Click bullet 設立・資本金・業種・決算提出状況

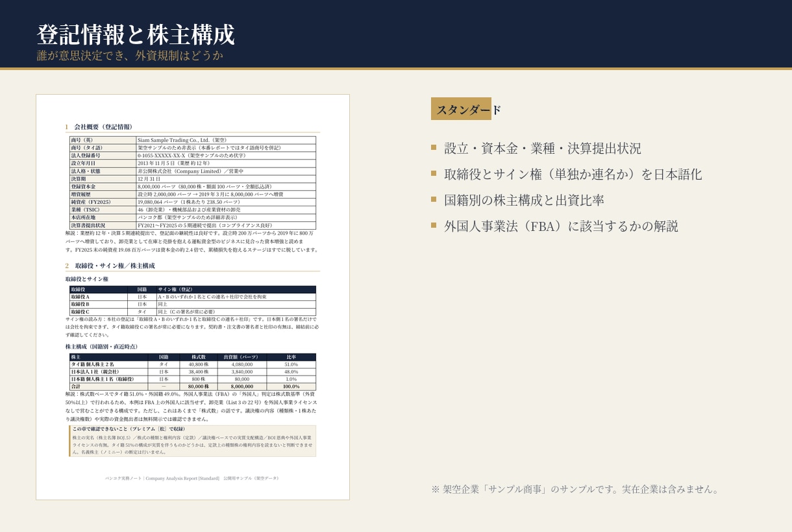click(x=543, y=148)
